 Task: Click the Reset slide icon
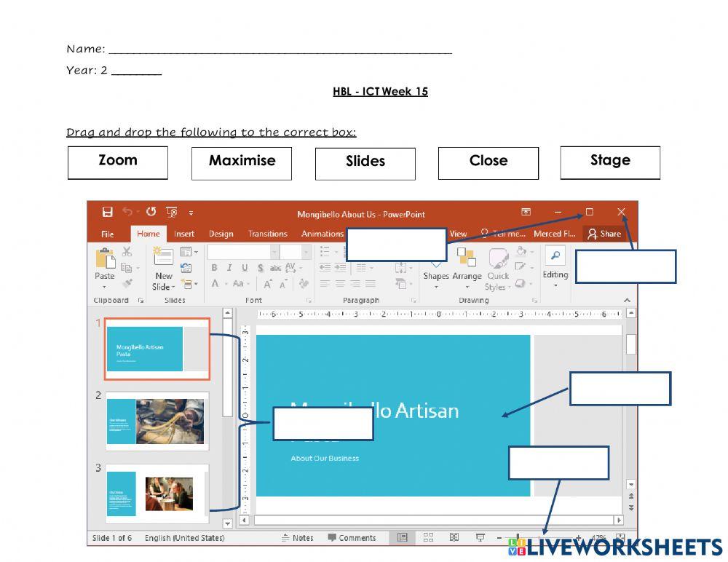point(186,267)
